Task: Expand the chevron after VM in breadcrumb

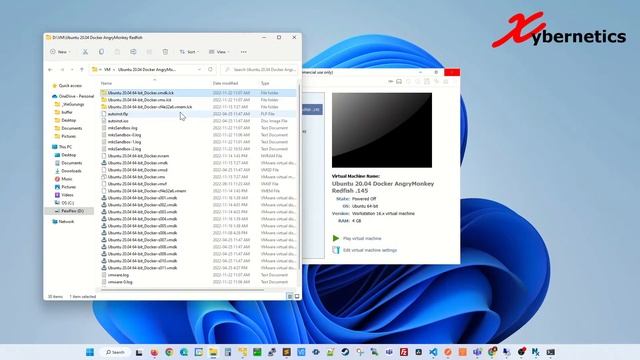Action: (x=114, y=70)
